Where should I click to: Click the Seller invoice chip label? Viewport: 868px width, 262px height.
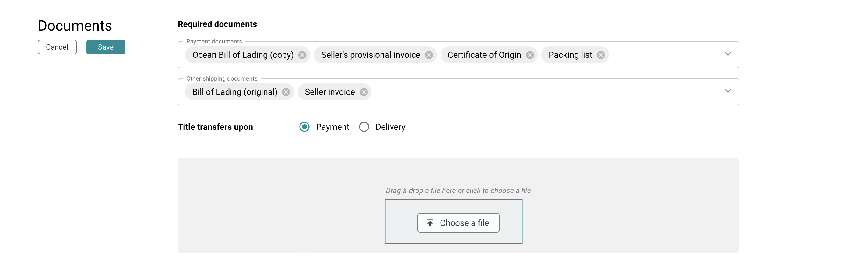tap(329, 92)
